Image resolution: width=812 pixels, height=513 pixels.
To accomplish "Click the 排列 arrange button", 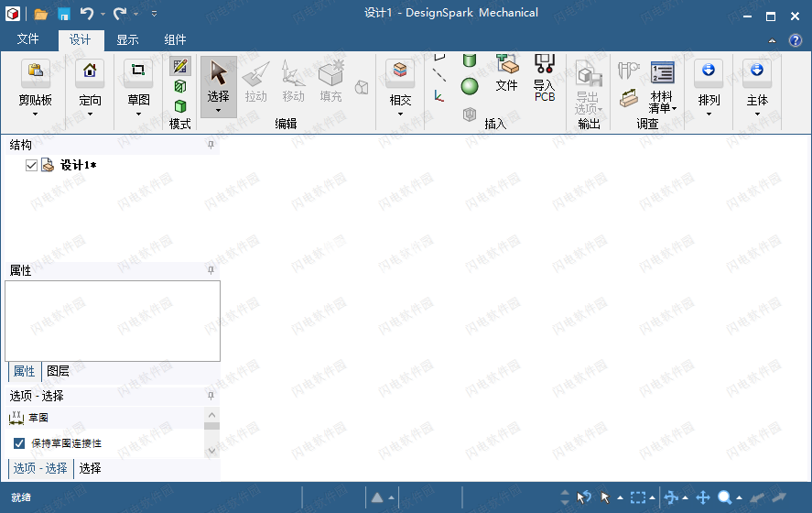I will (709, 87).
